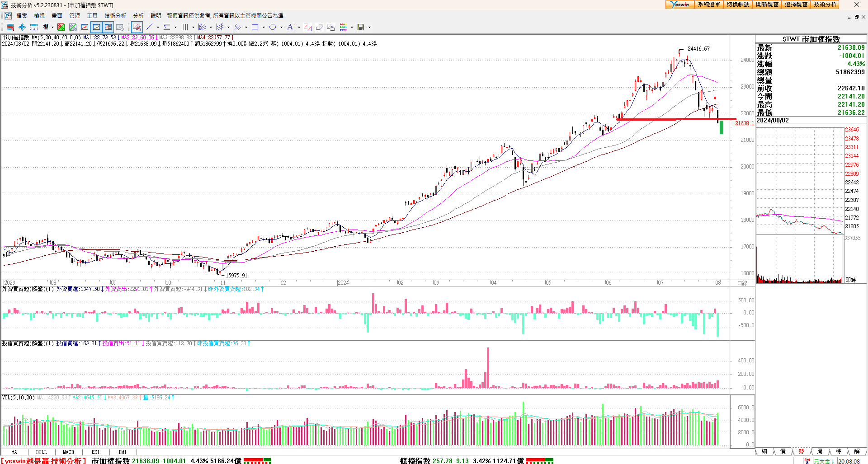Open the 工具 menu
This screenshot has width=868, height=464.
[92, 16]
